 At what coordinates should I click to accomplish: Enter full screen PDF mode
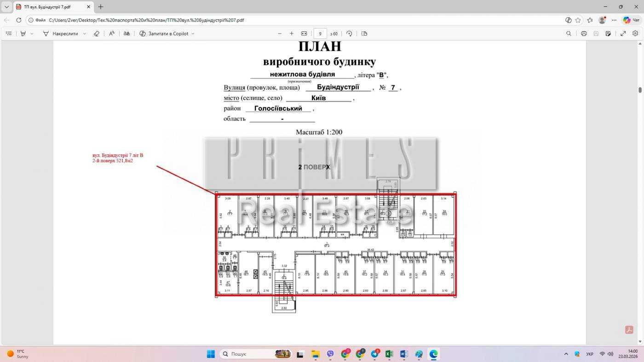coord(623,34)
